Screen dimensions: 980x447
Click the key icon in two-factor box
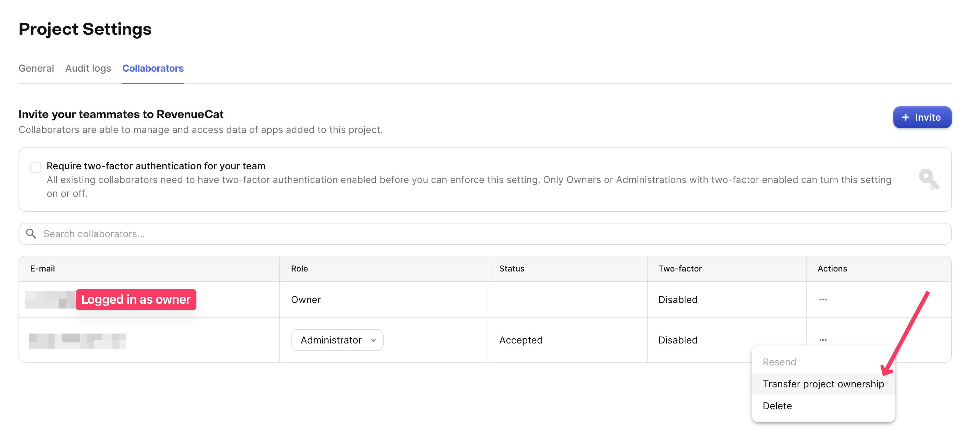pyautogui.click(x=929, y=179)
